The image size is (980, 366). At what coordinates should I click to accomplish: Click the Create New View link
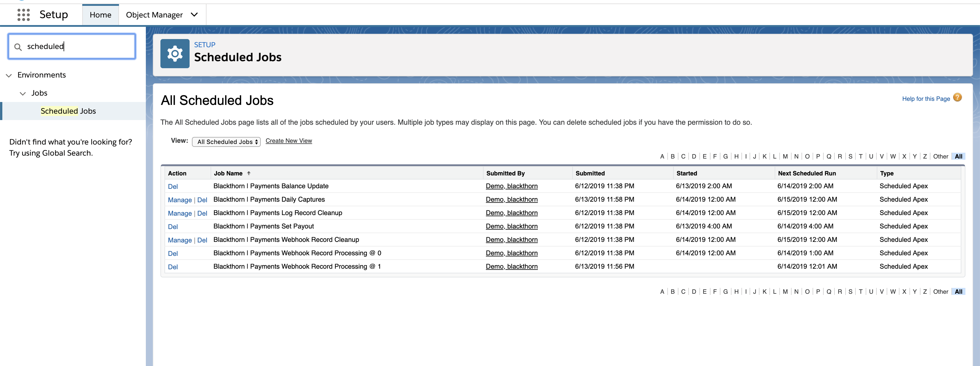tap(288, 141)
